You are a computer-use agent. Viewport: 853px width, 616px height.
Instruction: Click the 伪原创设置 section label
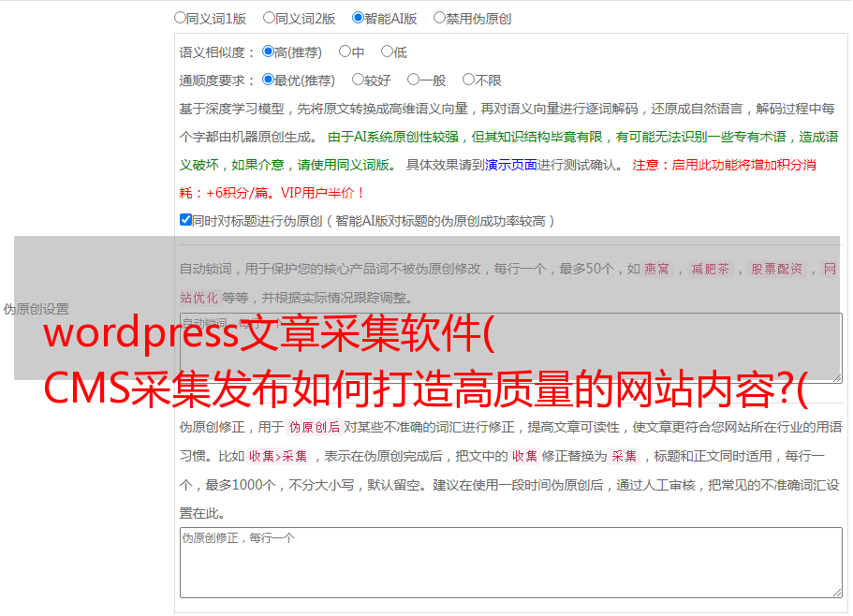(x=37, y=309)
